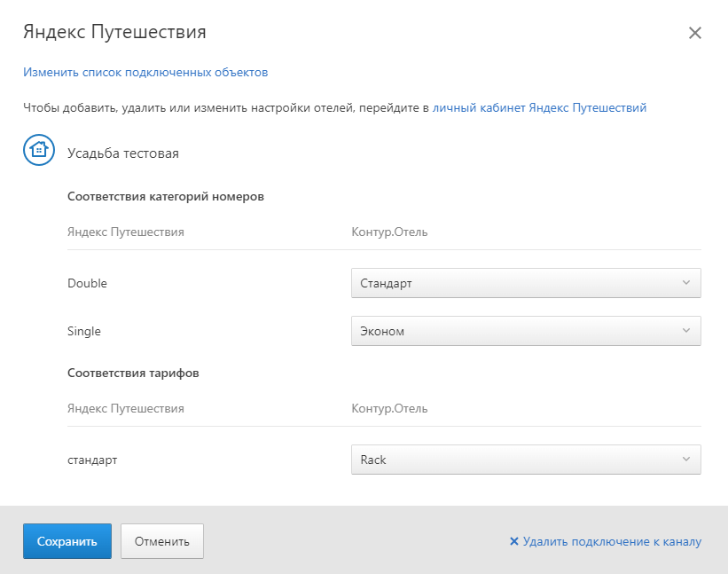Click the Сохранить button
Viewport: 728px width, 574px height.
pos(67,541)
